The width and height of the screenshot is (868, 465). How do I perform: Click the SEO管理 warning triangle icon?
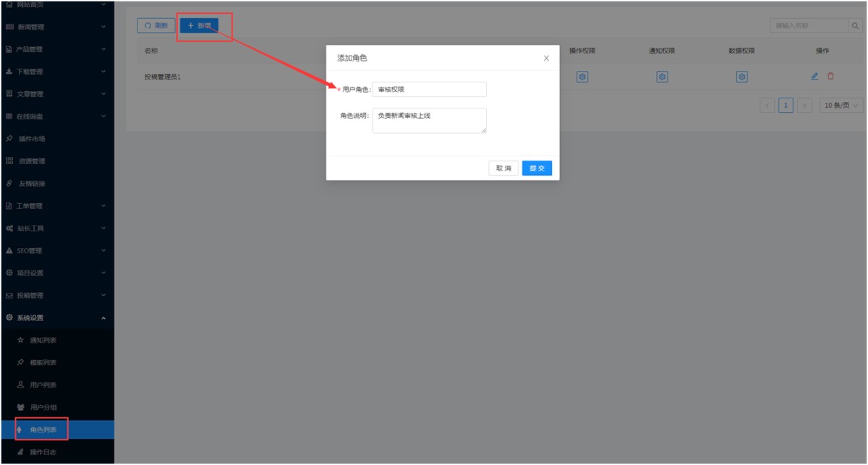9,251
